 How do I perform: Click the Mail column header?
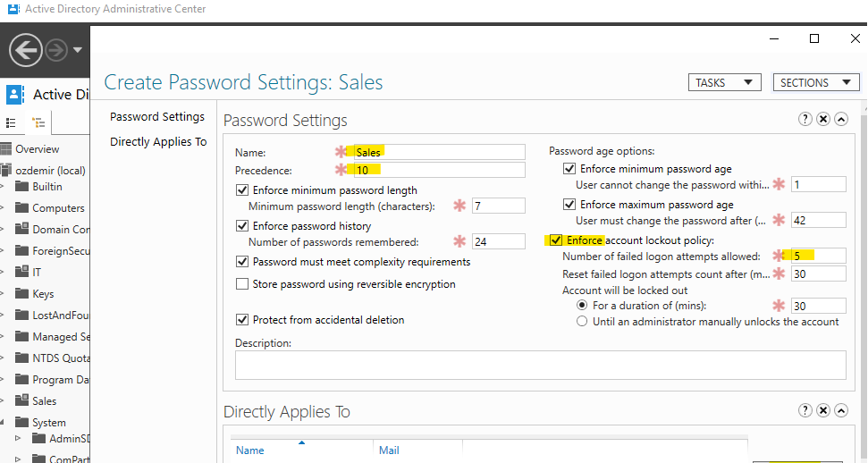tap(390, 450)
